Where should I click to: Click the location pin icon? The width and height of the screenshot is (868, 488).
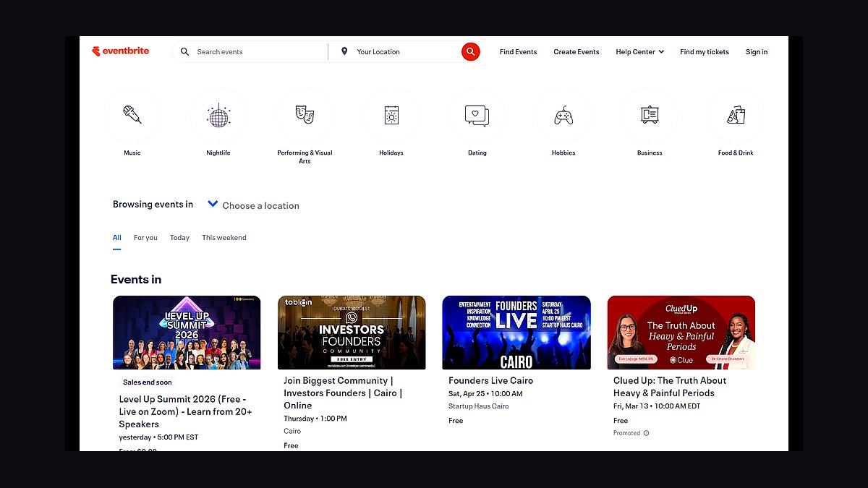point(344,52)
